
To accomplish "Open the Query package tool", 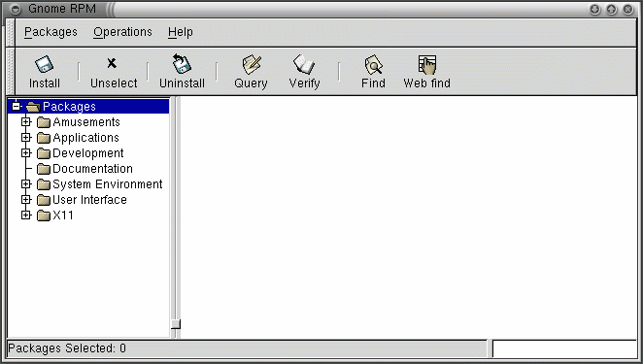I will click(x=251, y=72).
